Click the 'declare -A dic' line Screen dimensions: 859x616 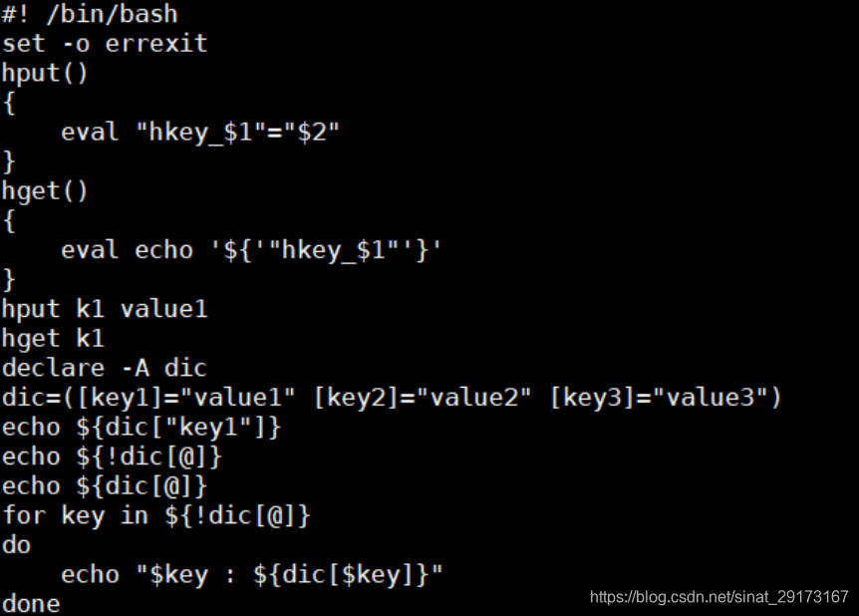(105, 368)
